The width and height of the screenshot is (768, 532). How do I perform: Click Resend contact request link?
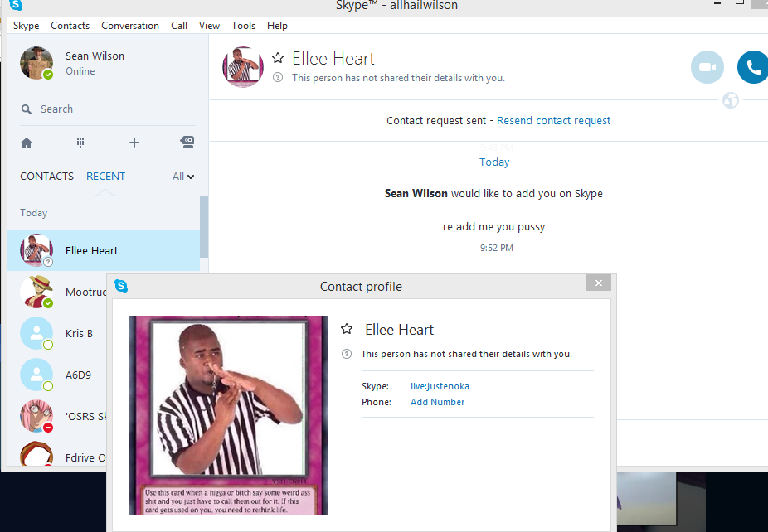click(x=553, y=120)
